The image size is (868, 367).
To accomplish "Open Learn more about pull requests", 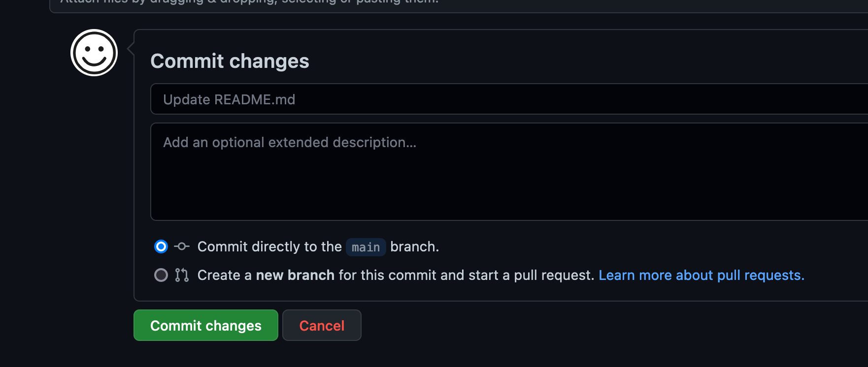I will [x=701, y=275].
